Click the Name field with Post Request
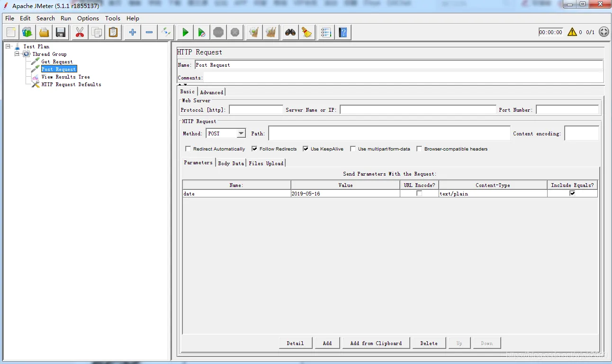This screenshot has height=364, width=612. tap(399, 65)
